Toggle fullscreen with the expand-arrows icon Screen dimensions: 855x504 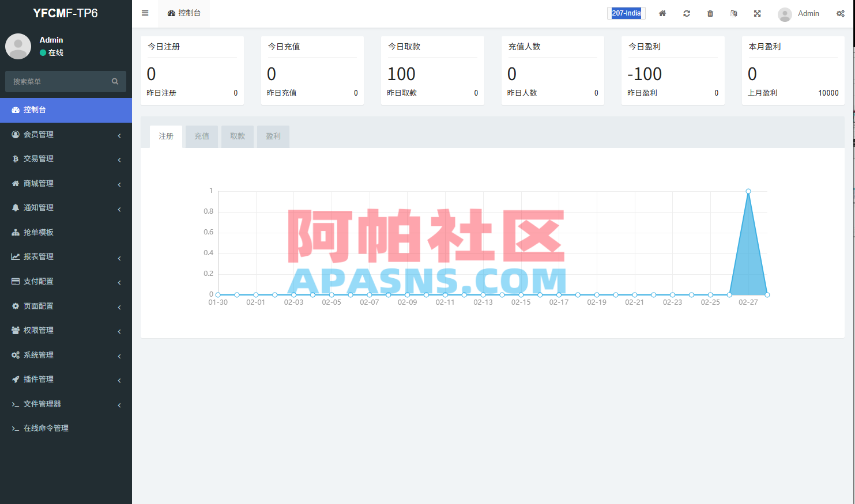758,13
